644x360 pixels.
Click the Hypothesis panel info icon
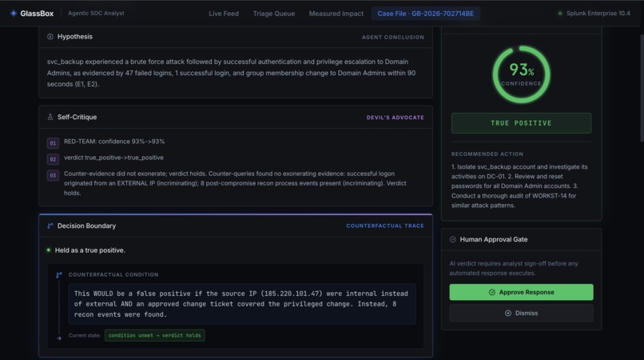(x=50, y=37)
